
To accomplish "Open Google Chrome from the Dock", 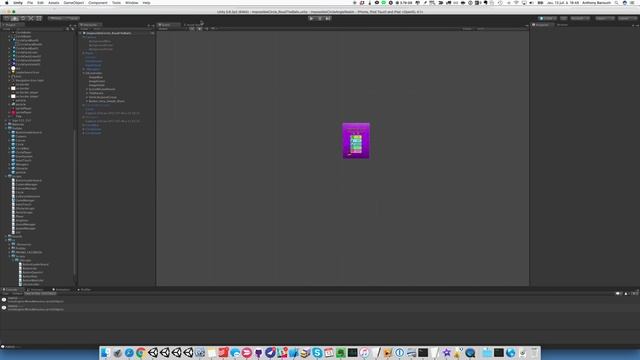I will click(x=141, y=353).
